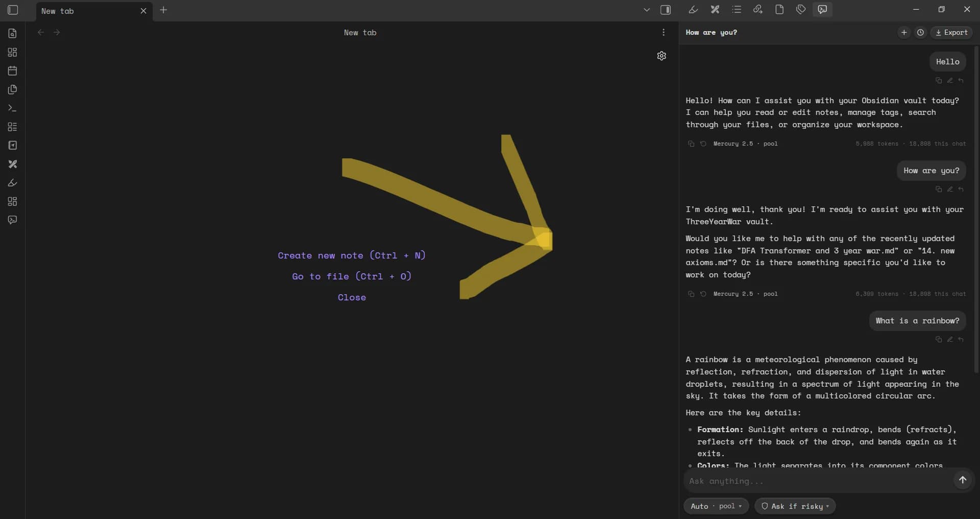Viewport: 980px width, 519px height.
Task: Focus the "Ask anything..." input field
Action: click(x=819, y=481)
